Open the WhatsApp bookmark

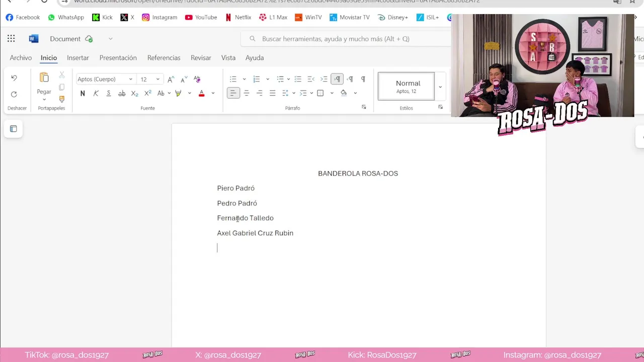[66, 17]
